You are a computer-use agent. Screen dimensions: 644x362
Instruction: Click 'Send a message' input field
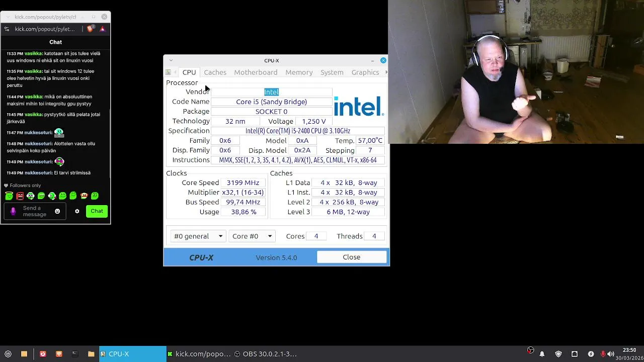pos(35,211)
